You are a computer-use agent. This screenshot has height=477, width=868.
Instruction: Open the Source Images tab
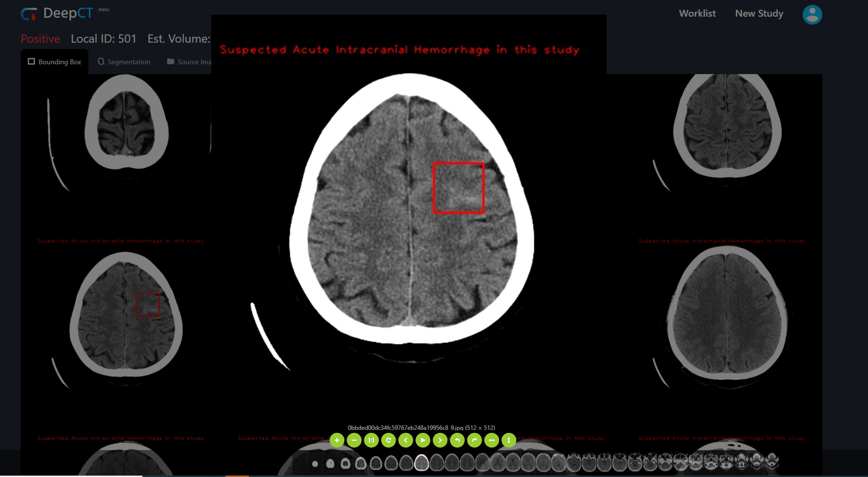click(189, 62)
